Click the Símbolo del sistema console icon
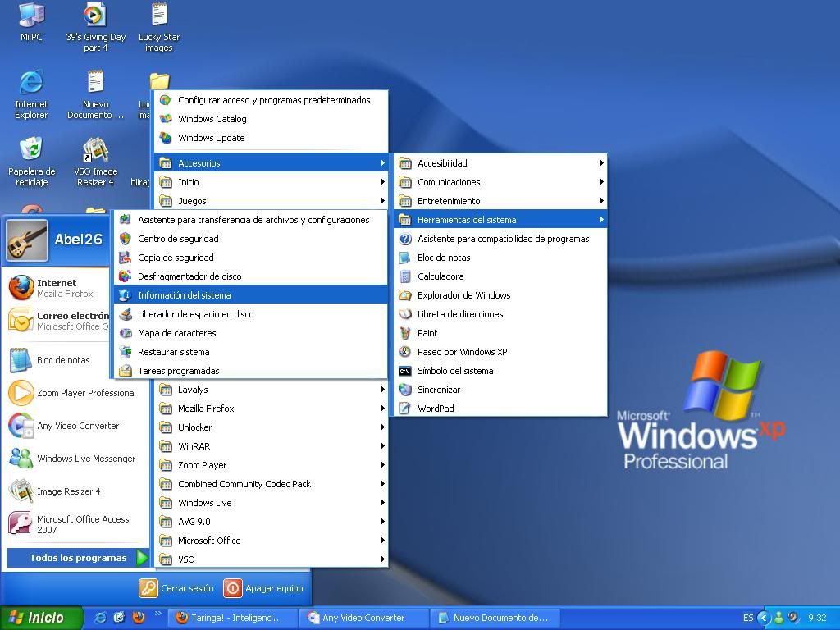This screenshot has height=630, width=840. click(x=405, y=371)
